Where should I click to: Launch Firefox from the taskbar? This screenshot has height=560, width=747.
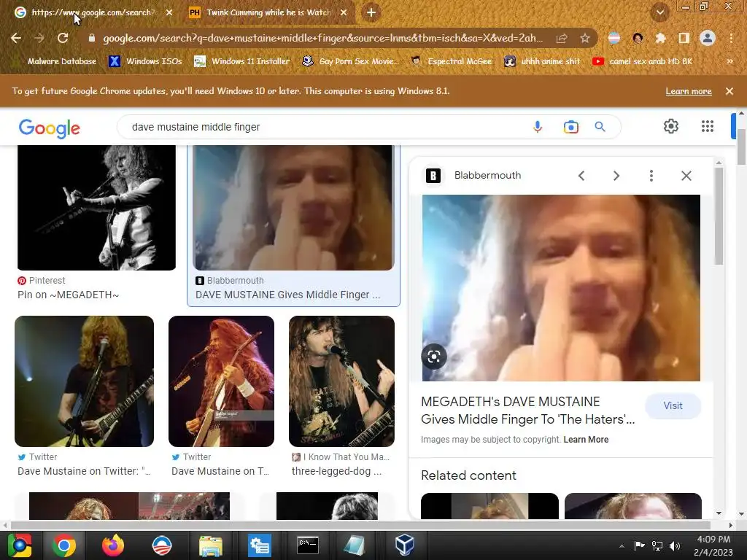click(x=113, y=545)
